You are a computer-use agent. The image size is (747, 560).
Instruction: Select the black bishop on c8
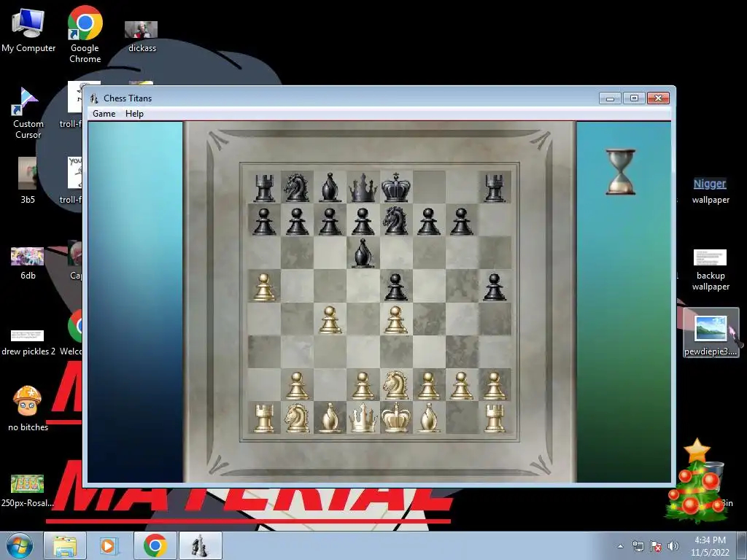[330, 187]
